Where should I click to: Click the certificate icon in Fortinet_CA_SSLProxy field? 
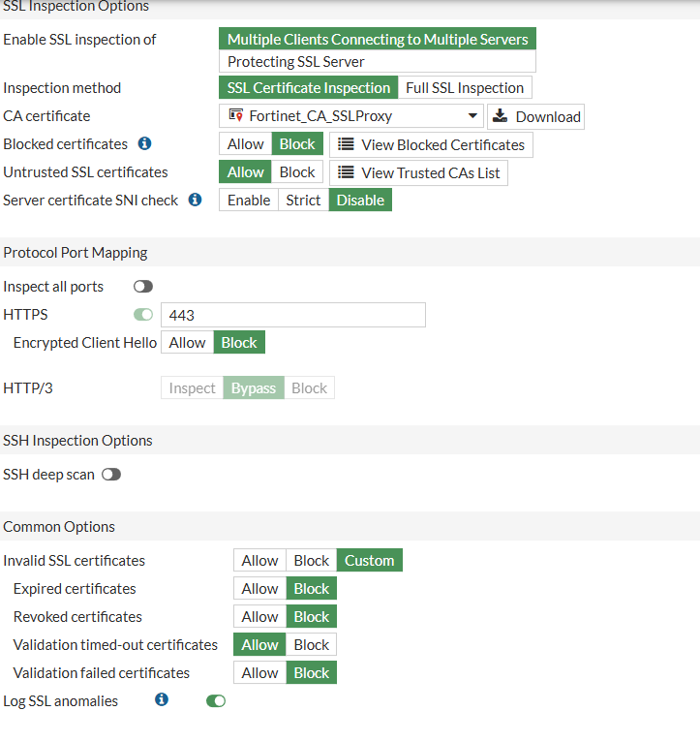pos(236,115)
